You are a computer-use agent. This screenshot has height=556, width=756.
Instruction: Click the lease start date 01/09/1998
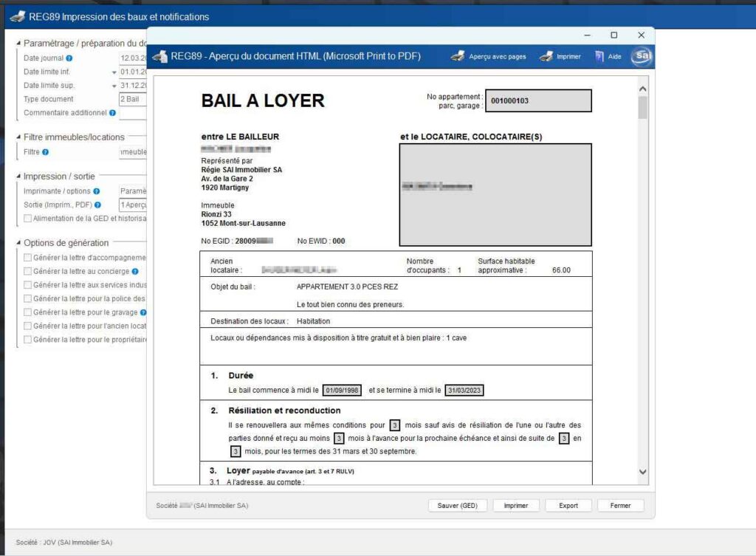[343, 390]
